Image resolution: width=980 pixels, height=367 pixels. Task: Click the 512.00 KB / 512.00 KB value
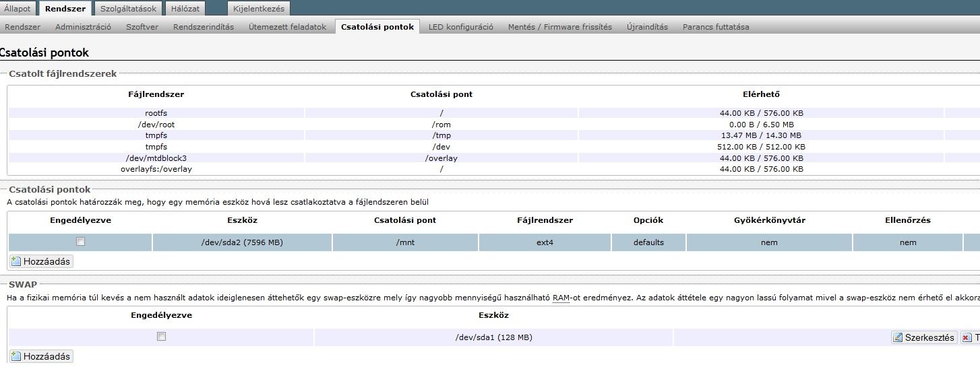[x=761, y=147]
